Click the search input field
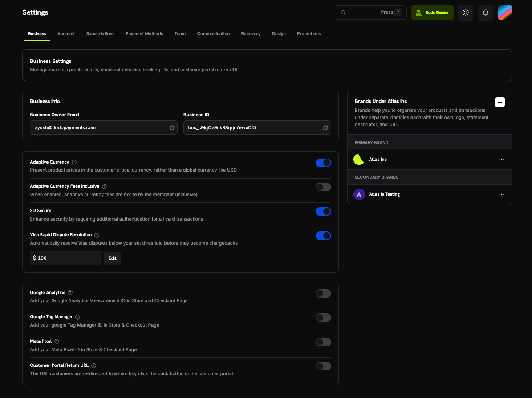This screenshot has height=398, width=532. coord(371,12)
